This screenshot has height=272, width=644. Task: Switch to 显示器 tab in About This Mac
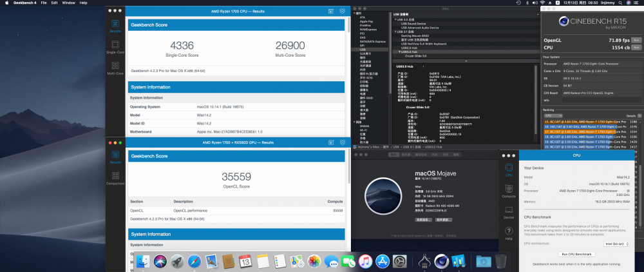click(406, 155)
